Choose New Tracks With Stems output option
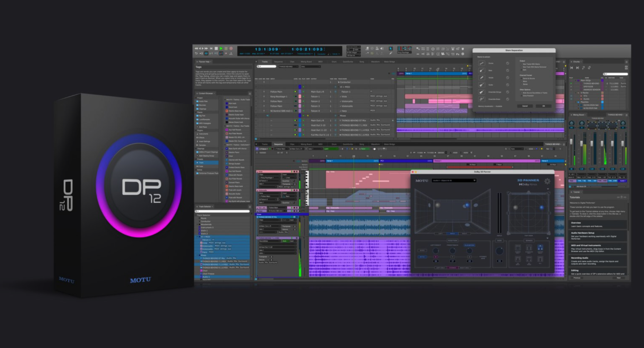This screenshot has width=644, height=348. click(530, 64)
